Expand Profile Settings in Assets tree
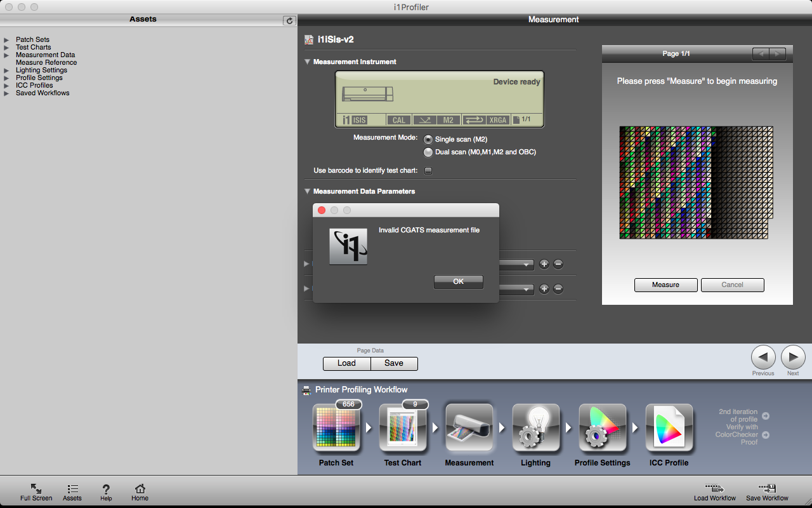Viewport: 812px width, 508px height. (x=6, y=78)
